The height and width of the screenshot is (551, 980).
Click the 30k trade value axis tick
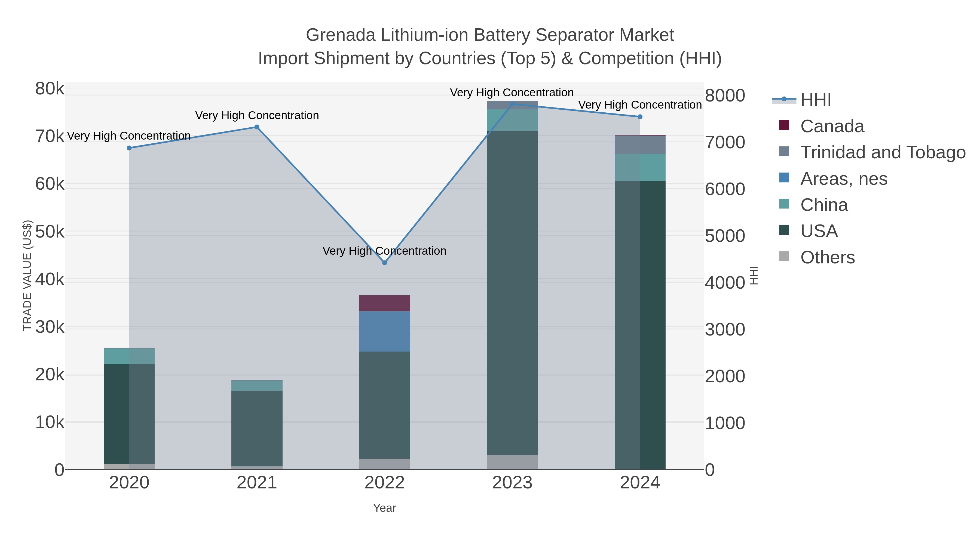50,327
